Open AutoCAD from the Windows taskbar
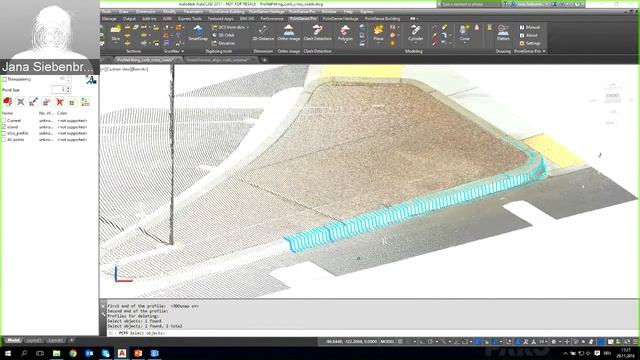 pos(122,353)
